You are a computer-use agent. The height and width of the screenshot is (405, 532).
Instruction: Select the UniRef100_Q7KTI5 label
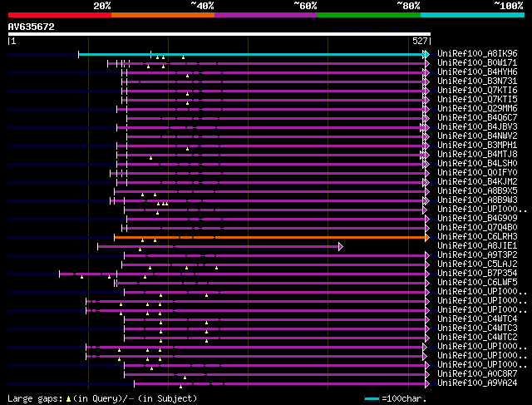click(x=477, y=100)
